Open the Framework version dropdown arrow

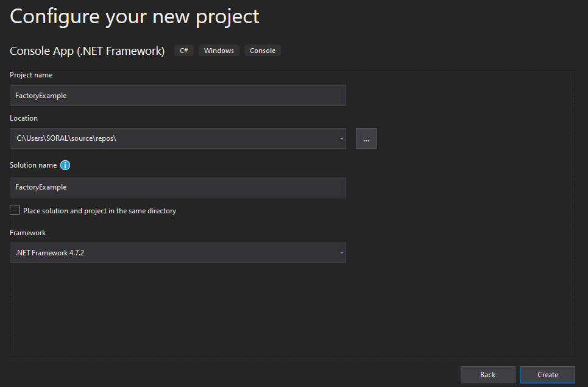click(x=341, y=252)
